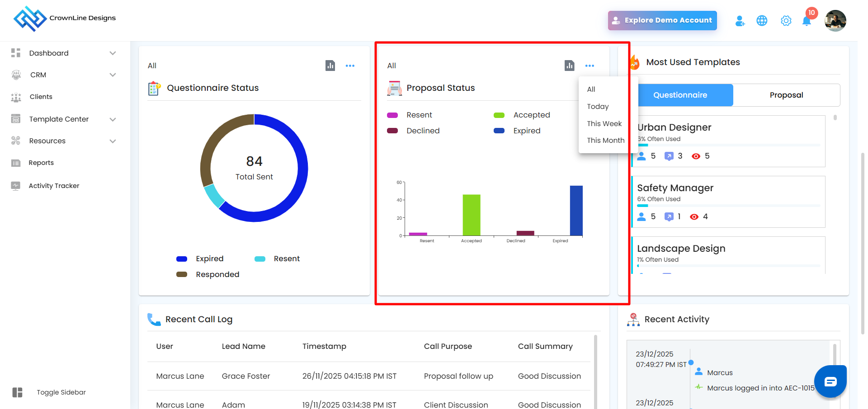Open Reports in the sidebar
This screenshot has height=409, width=868.
click(41, 163)
